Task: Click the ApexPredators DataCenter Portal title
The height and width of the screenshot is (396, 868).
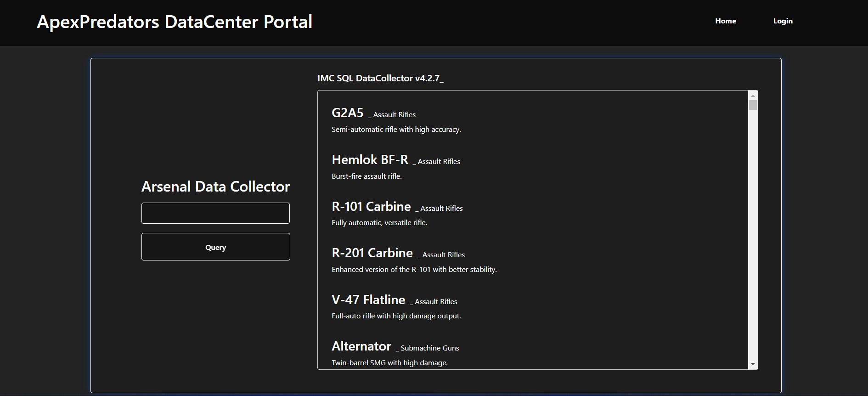Action: click(175, 22)
